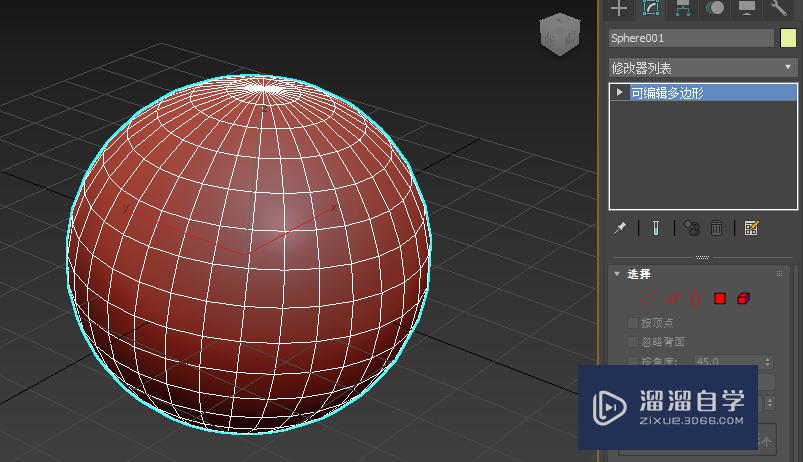The width and height of the screenshot is (803, 462).
Task: Collapse the 选择 rollout arrow
Action: [617, 274]
